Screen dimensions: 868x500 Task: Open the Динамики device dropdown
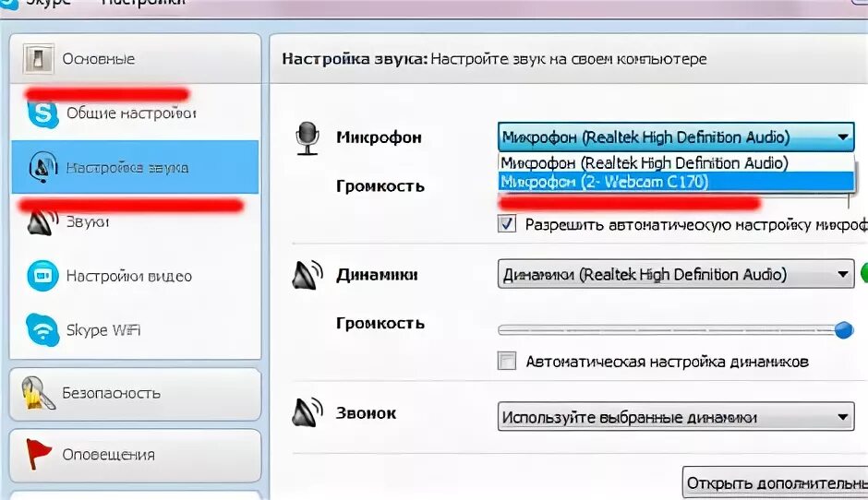[x=676, y=274]
